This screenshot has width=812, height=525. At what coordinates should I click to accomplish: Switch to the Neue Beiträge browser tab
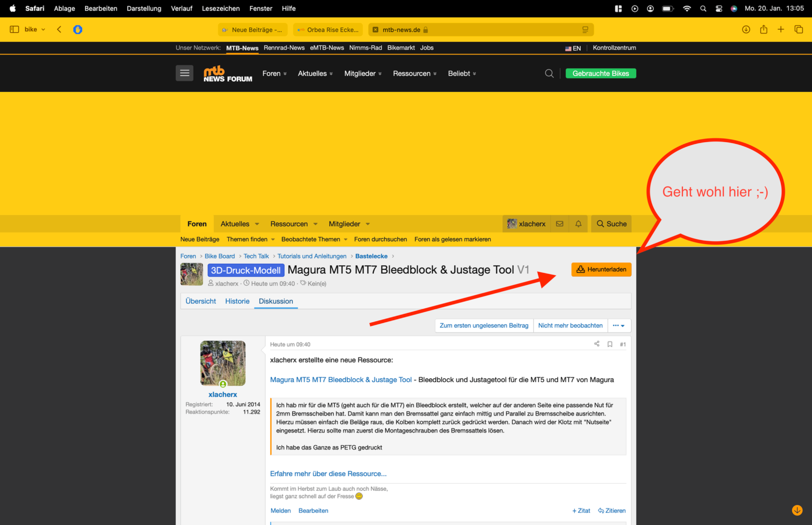coord(252,30)
